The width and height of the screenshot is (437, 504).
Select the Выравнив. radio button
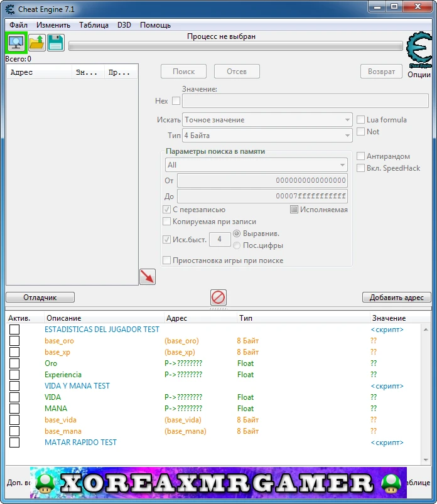tap(237, 233)
